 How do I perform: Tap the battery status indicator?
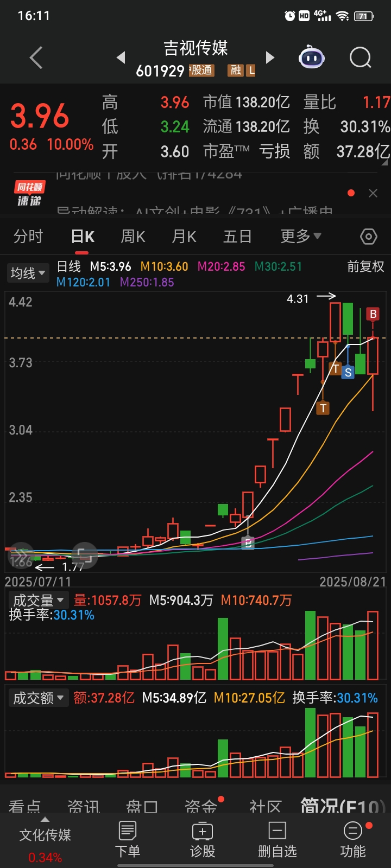363,16
